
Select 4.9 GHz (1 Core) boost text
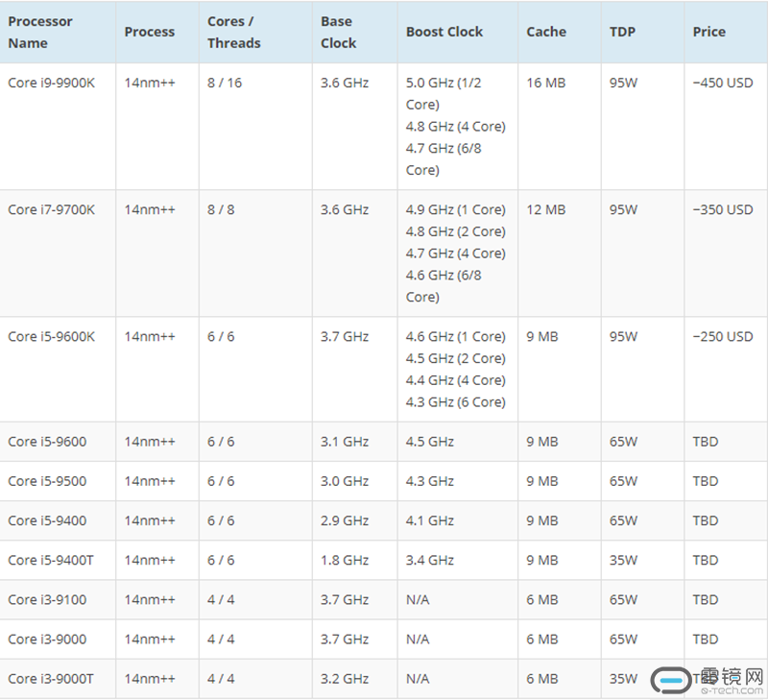tap(455, 209)
